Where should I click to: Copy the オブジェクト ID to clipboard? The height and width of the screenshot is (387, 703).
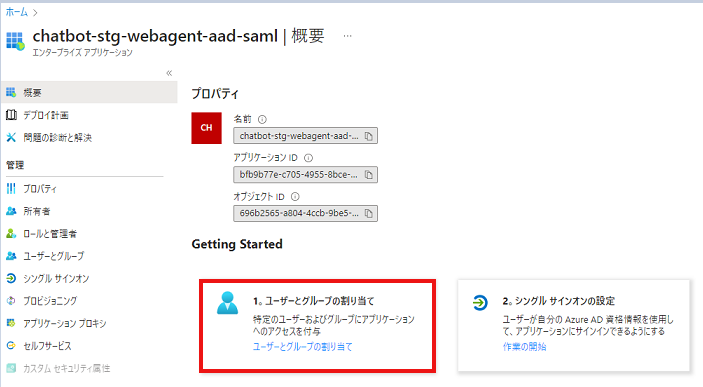(369, 213)
